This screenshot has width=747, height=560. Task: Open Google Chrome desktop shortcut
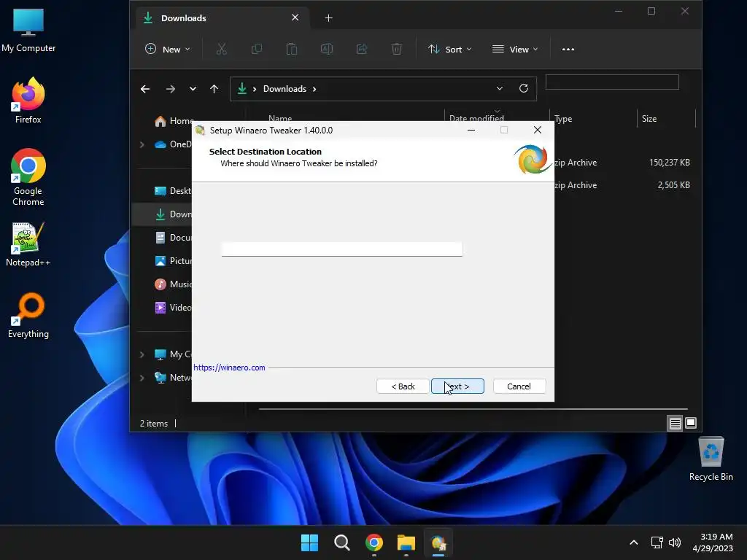(28, 176)
